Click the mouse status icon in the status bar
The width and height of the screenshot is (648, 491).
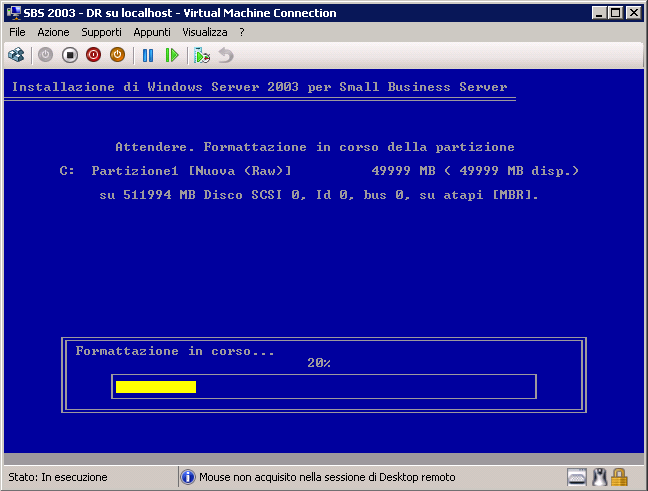pos(599,477)
